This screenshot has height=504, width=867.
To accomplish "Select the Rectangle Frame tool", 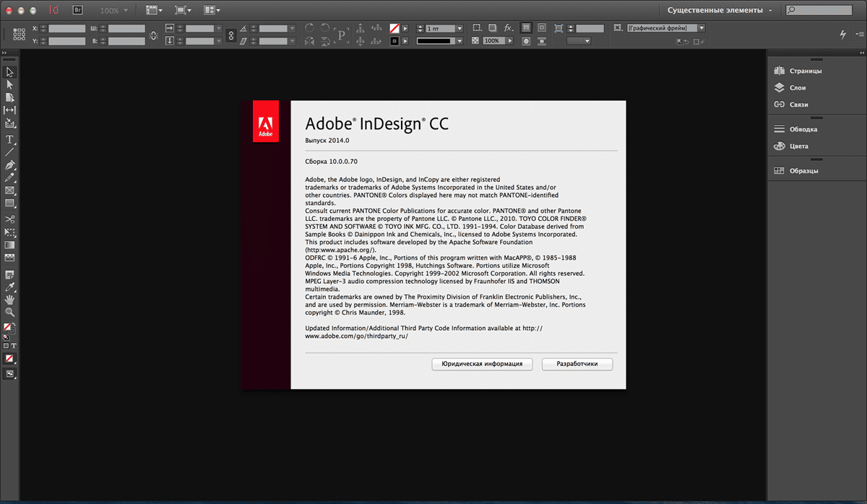I will pyautogui.click(x=10, y=191).
